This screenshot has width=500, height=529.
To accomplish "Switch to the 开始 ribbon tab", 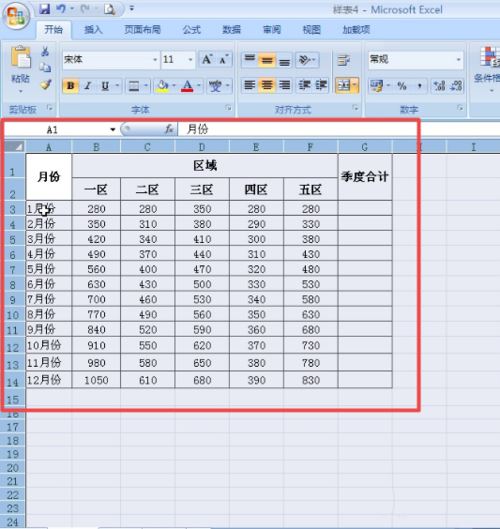I will point(54,30).
